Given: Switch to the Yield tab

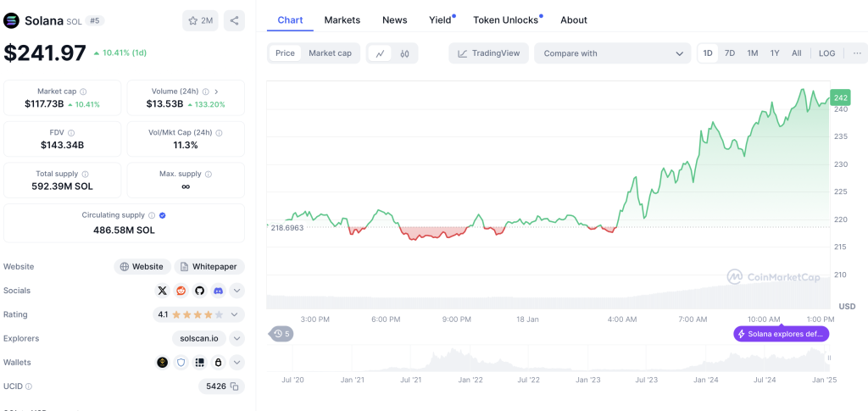Looking at the screenshot, I should (441, 19).
